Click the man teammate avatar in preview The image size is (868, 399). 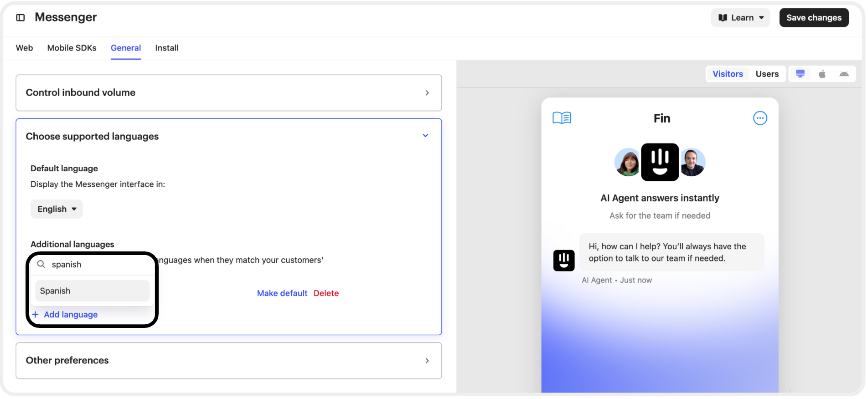coord(692,162)
